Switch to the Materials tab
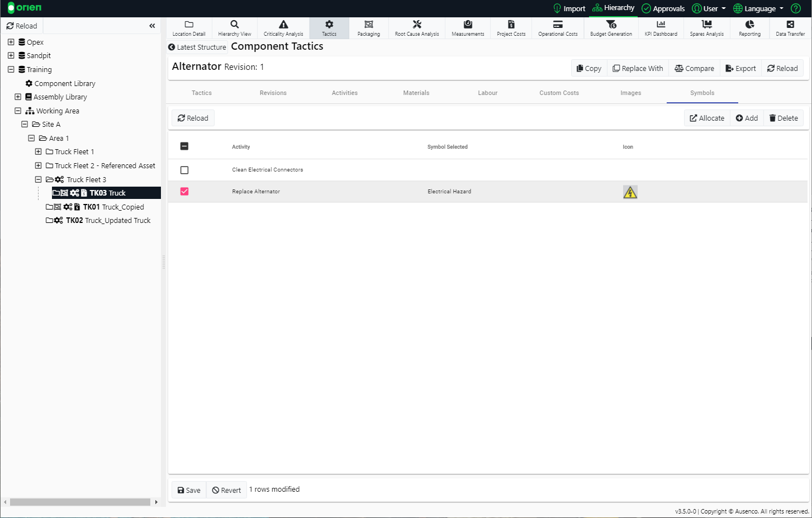The image size is (812, 518). click(x=416, y=93)
